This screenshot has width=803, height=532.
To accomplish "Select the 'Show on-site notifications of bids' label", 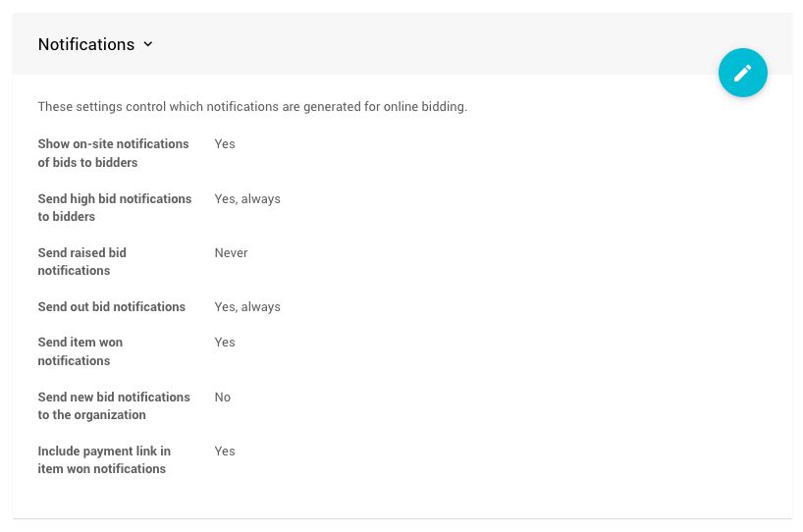I will (x=113, y=153).
